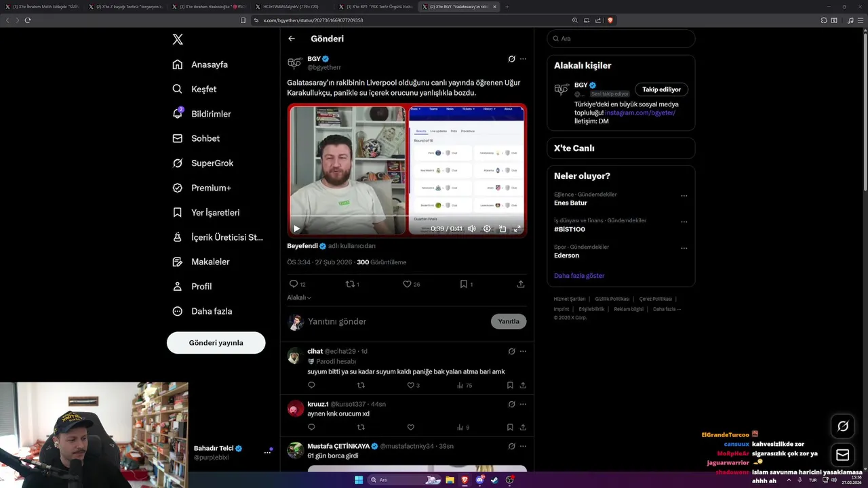Click Takip ediliyor button for BGY
Screen dimensions: 868x488
tap(661, 89)
